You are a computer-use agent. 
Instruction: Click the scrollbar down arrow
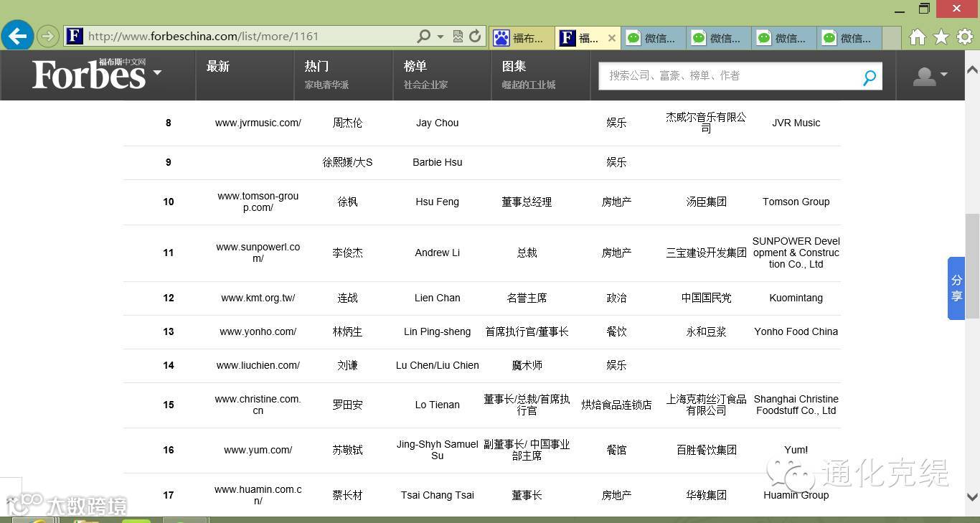(972, 496)
